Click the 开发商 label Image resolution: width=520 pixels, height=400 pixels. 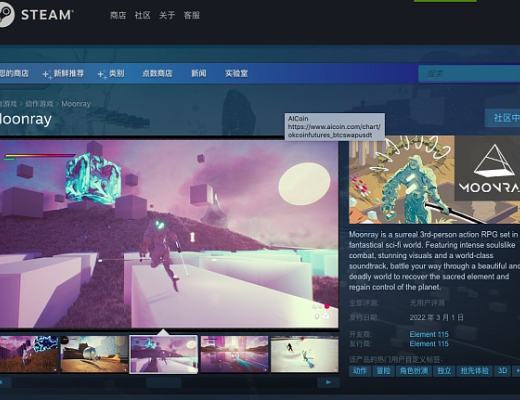pos(360,334)
